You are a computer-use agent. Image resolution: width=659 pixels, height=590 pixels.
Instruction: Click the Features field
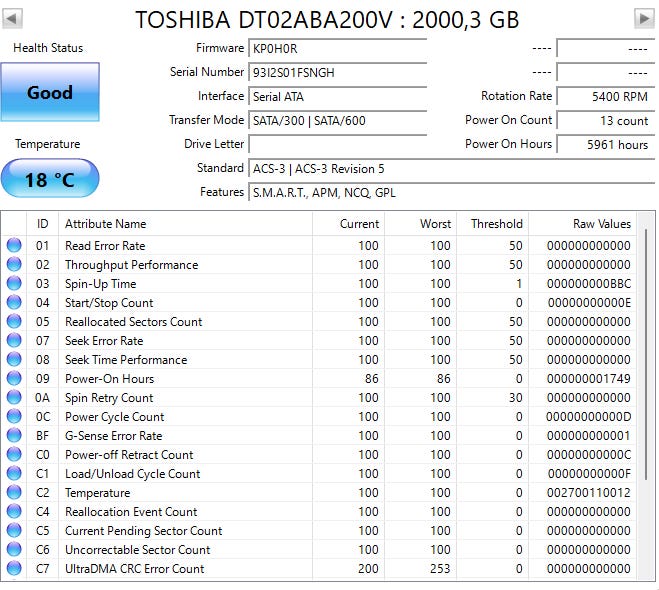pyautogui.click(x=452, y=192)
